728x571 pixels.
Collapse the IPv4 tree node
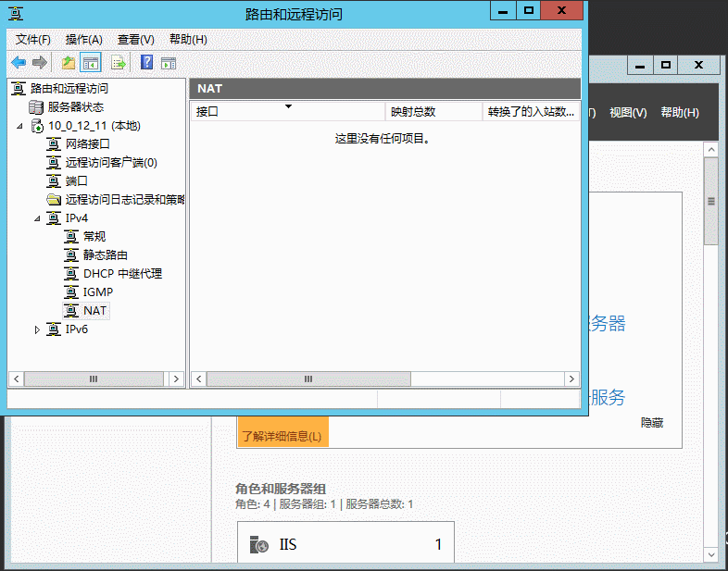37,218
